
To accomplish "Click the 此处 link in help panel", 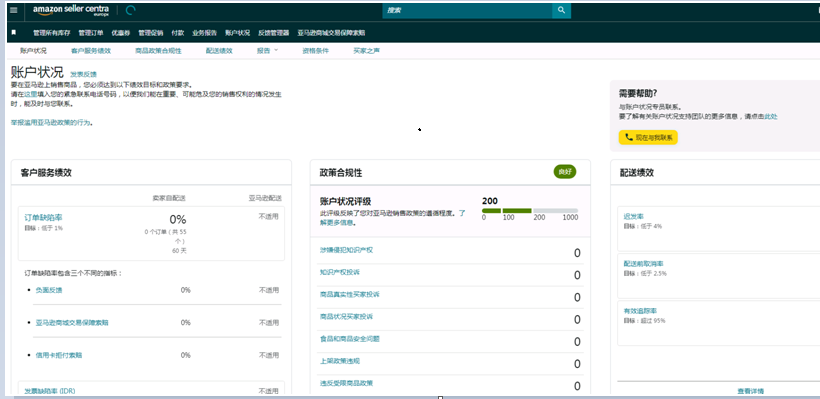I will [771, 117].
